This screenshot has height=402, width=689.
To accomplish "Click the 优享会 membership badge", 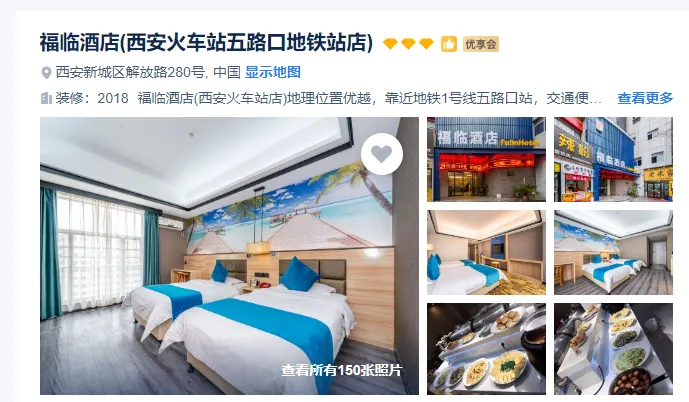I will (x=481, y=44).
